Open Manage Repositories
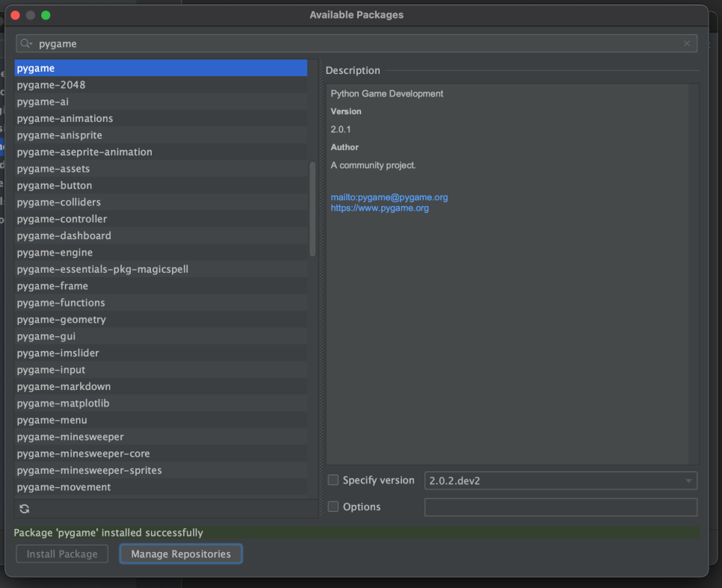The width and height of the screenshot is (722, 588). click(181, 554)
